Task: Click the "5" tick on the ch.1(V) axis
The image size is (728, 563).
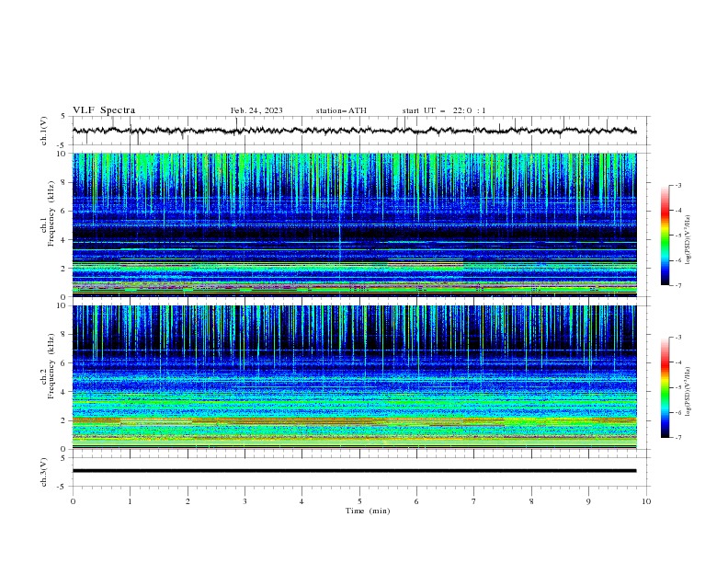Action: (63, 117)
